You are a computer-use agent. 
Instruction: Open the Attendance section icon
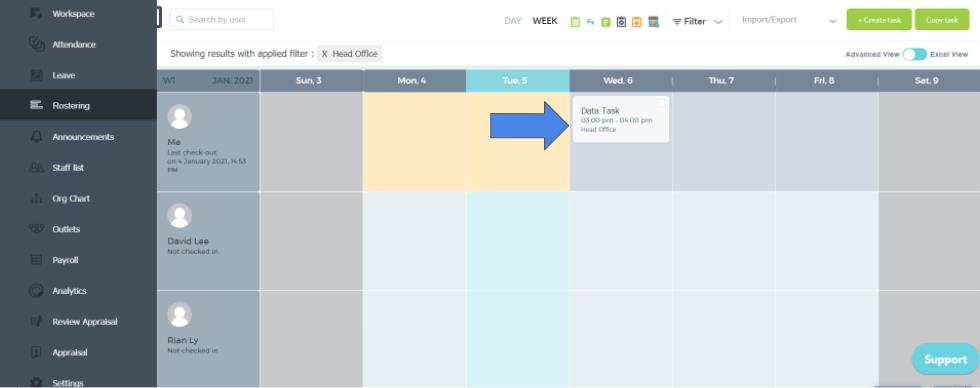click(37, 44)
